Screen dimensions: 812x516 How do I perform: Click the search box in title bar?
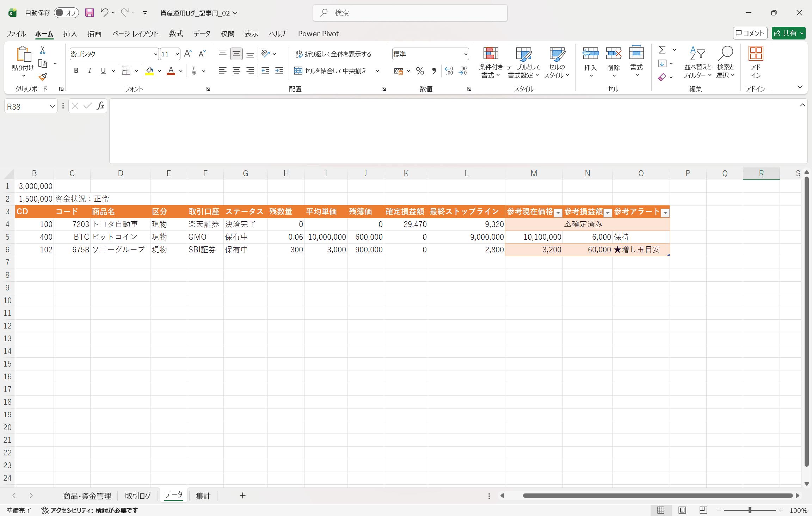click(x=410, y=13)
